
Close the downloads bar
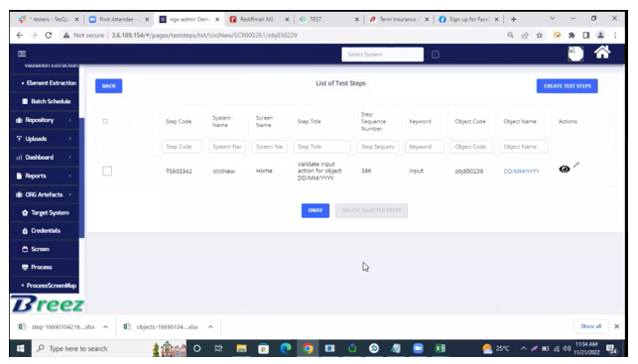[617, 326]
